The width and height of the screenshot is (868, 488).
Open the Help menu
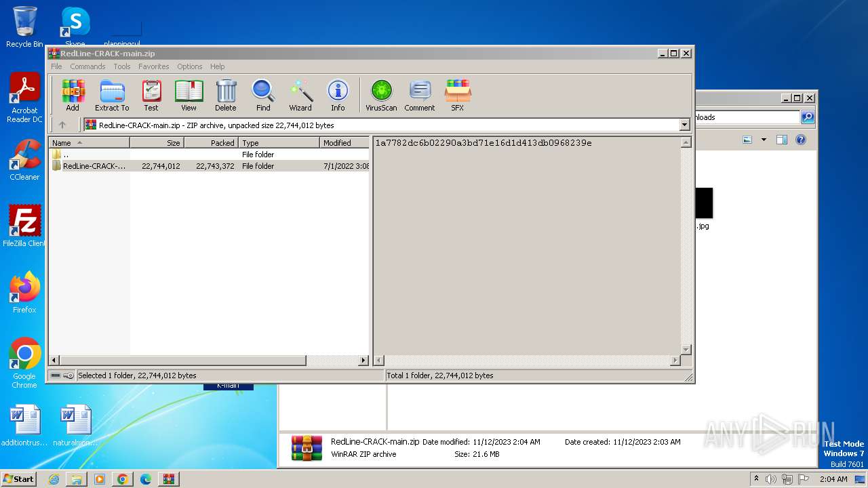[x=218, y=66]
